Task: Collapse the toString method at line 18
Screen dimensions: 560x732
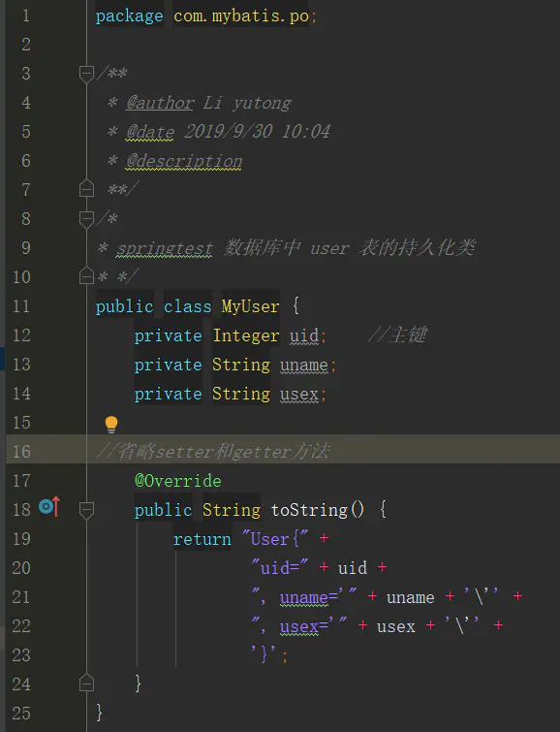Action: 86,510
